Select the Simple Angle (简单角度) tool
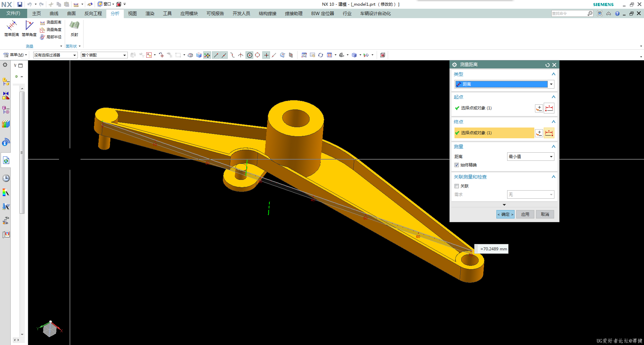This screenshot has width=644, height=345. click(x=29, y=28)
